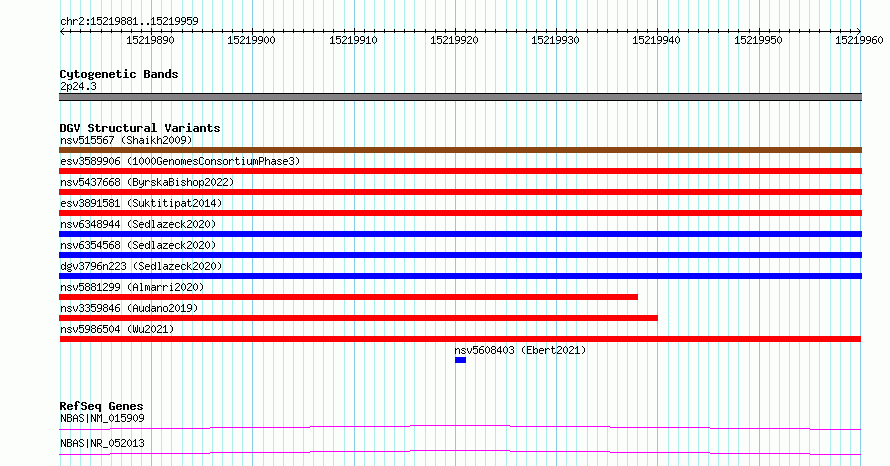This screenshot has height=466, width=890.
Task: Open the esv3589906 (1000GenomesConsortiumPhase3) label
Action: click(180, 161)
